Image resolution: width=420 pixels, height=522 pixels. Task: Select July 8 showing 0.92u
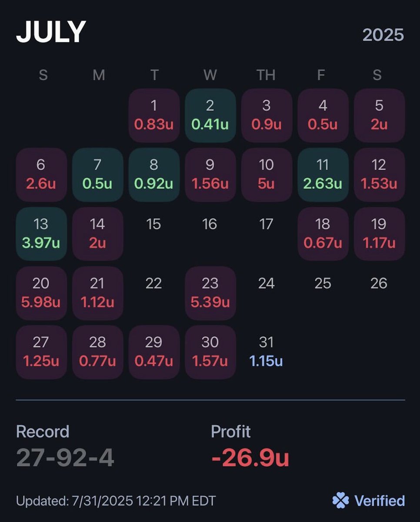click(x=154, y=174)
